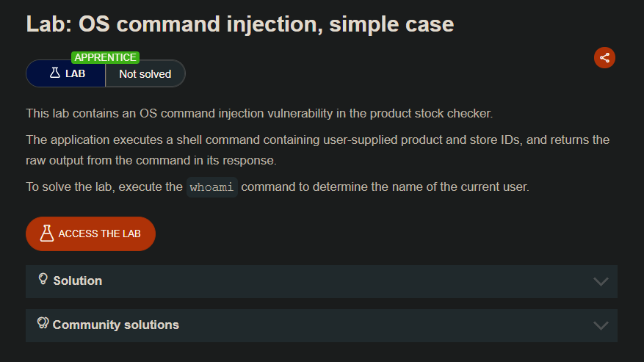
Task: Click the whoami code snippet
Action: [x=211, y=187]
